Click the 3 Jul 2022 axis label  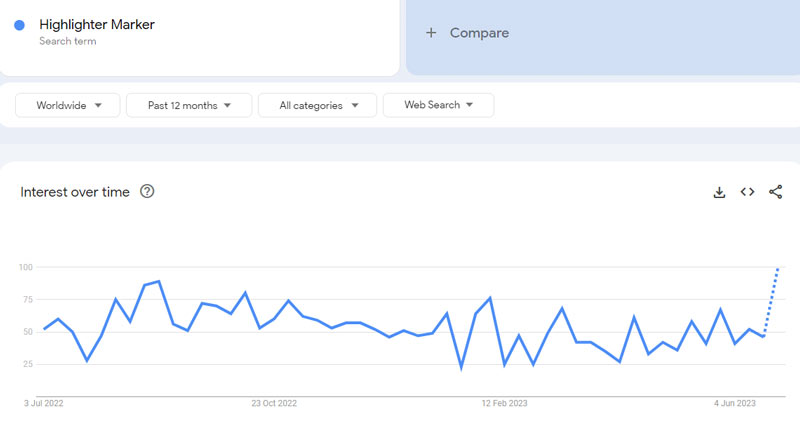point(44,403)
